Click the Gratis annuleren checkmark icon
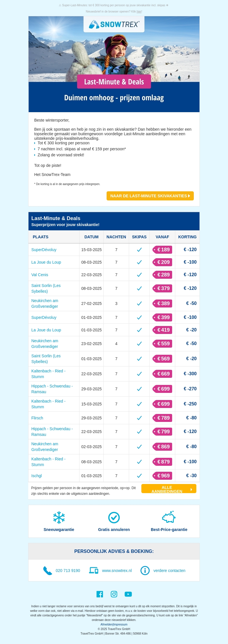This screenshot has width=228, height=644. coord(114,517)
